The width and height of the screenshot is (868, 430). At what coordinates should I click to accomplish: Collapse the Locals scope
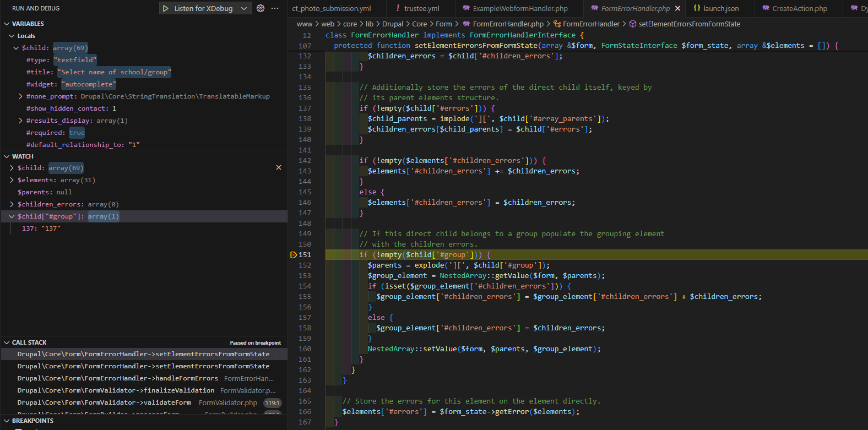12,36
